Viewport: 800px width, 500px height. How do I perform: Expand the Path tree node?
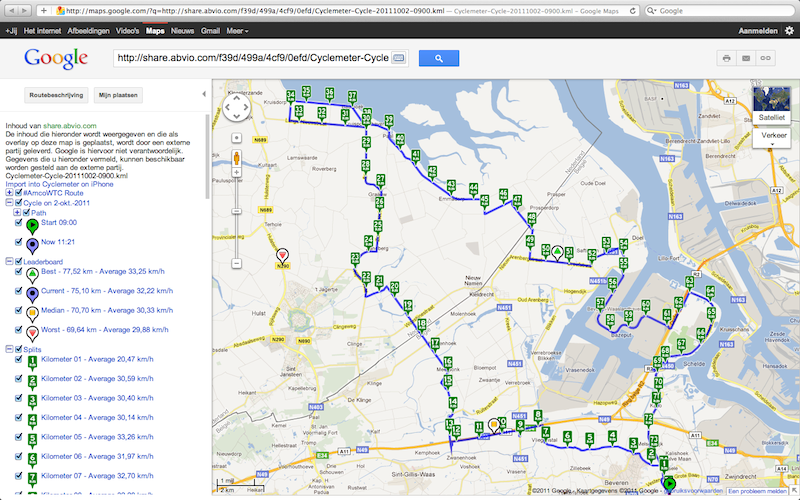point(17,213)
